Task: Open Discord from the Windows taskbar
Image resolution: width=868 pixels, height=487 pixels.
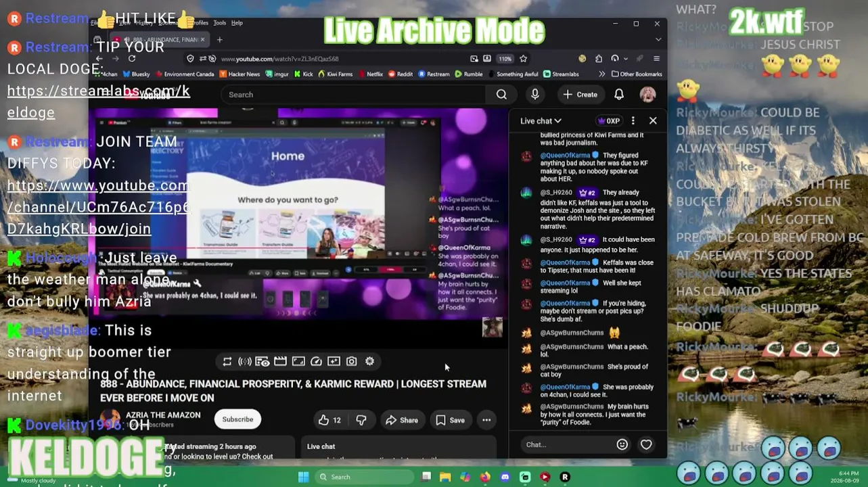Action: (x=505, y=477)
